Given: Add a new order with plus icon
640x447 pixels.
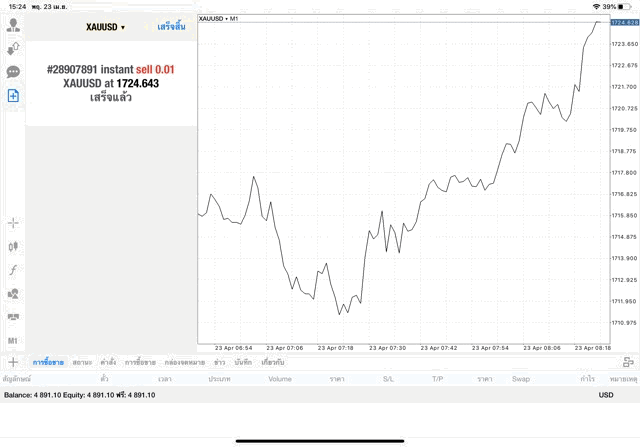Looking at the screenshot, I should (13, 362).
